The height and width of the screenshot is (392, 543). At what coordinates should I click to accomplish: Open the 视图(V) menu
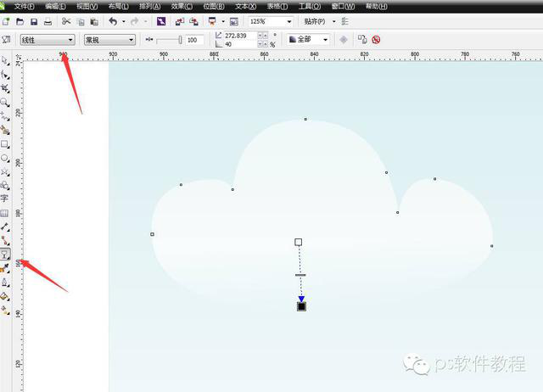click(x=87, y=6)
